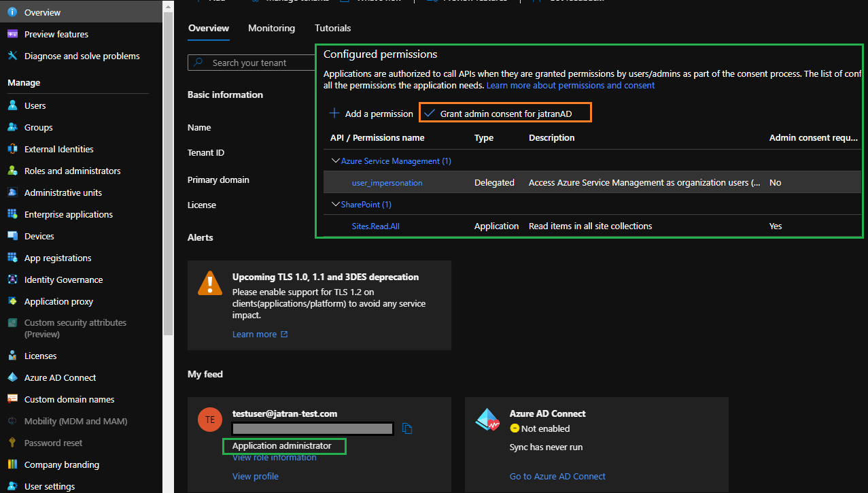868x493 pixels.
Task: Click Learn more in the TLS deprecation alert
Action: 260,335
